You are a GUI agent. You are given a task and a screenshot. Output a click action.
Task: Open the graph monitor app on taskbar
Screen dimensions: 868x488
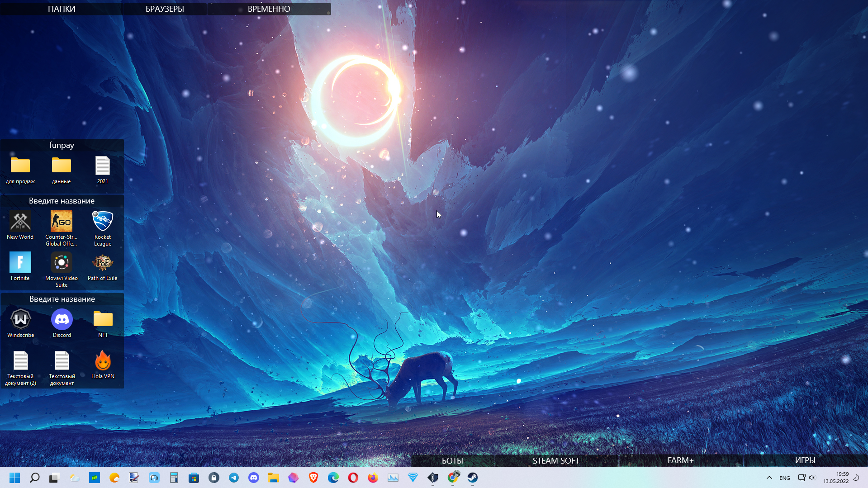pos(393,478)
